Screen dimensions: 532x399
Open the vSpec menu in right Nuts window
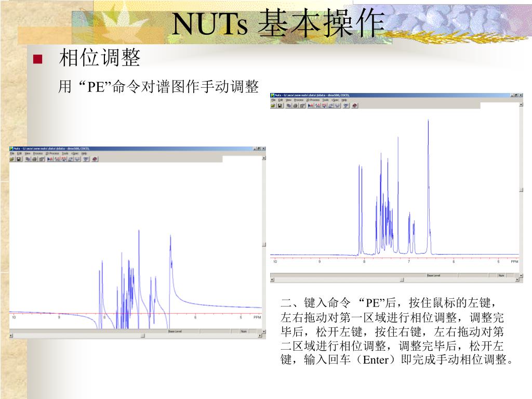[x=335, y=100]
